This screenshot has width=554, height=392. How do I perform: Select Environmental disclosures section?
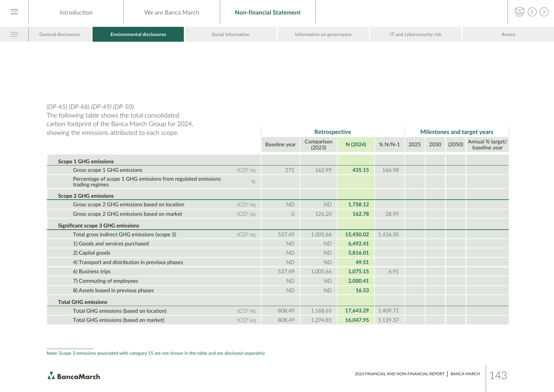138,34
